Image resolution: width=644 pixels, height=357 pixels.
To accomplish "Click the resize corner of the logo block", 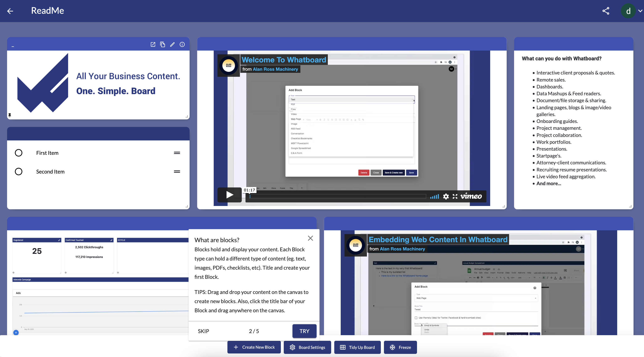I will coord(187,117).
